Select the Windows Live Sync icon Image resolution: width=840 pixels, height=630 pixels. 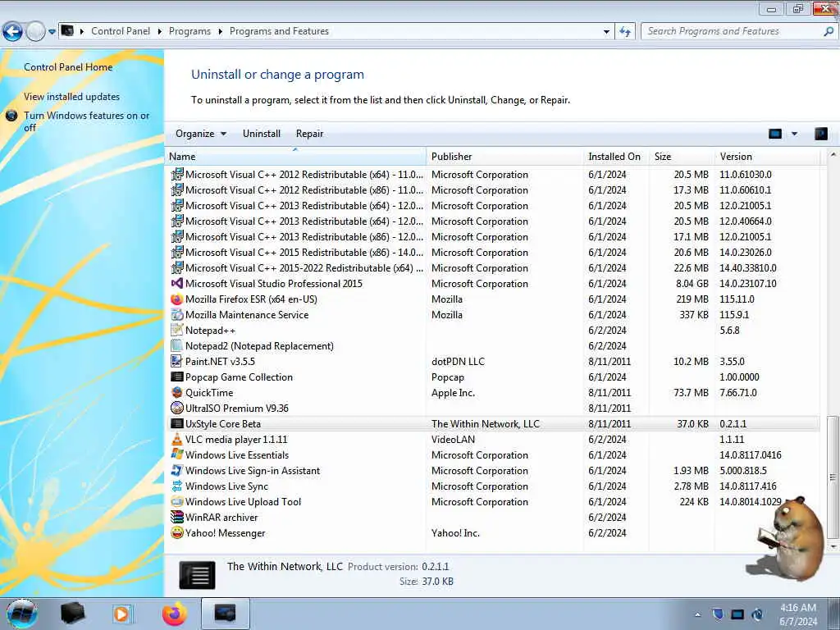[177, 486]
